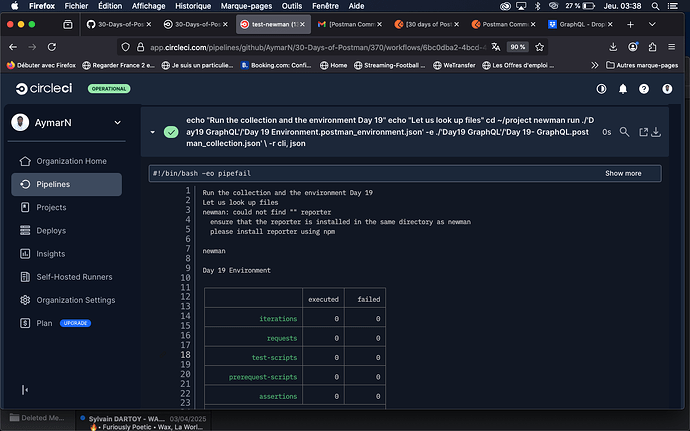The image size is (690, 431).
Task: Close the test-newman tab
Action: [302, 24]
